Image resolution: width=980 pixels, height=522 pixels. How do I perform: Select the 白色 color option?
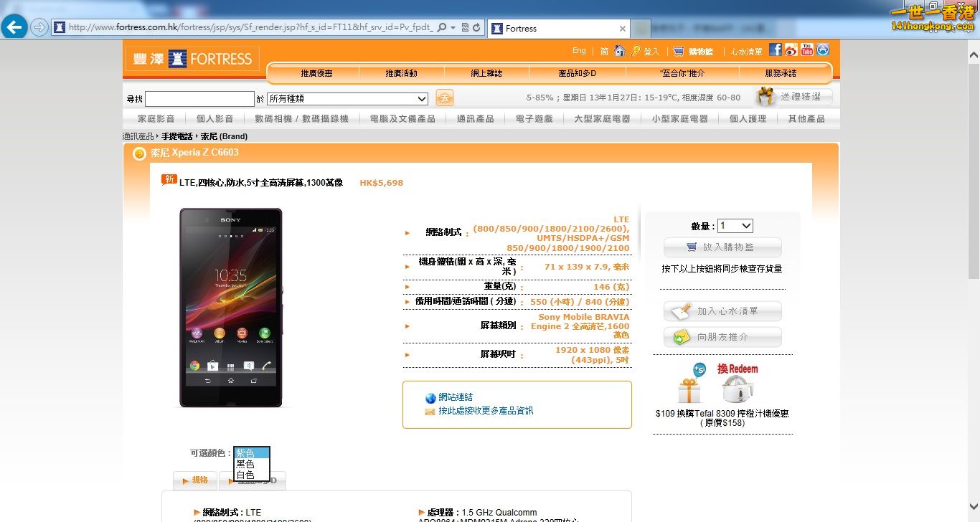pos(245,474)
